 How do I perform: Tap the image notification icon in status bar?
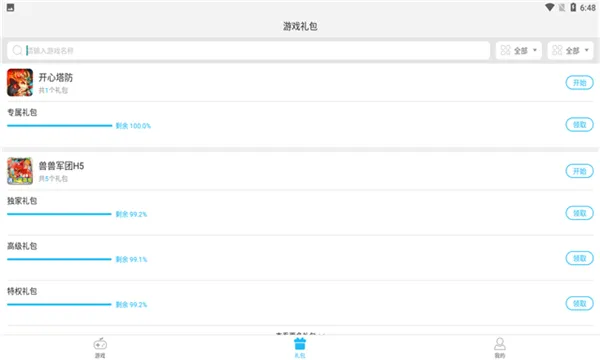(x=10, y=7)
